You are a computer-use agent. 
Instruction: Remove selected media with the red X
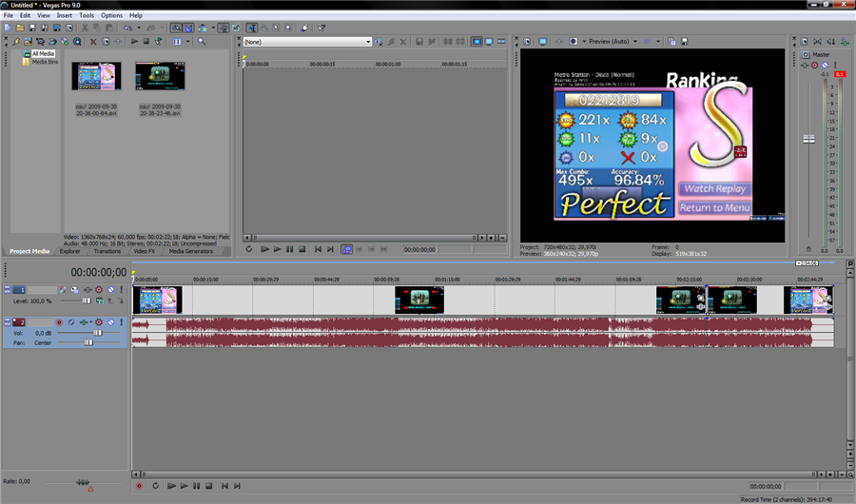[x=93, y=42]
